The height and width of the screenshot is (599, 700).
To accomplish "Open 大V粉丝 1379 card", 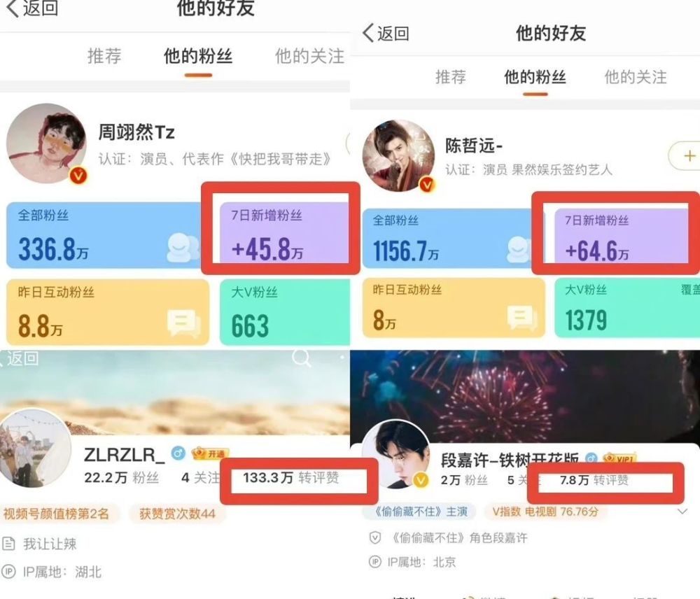I will coord(626,309).
